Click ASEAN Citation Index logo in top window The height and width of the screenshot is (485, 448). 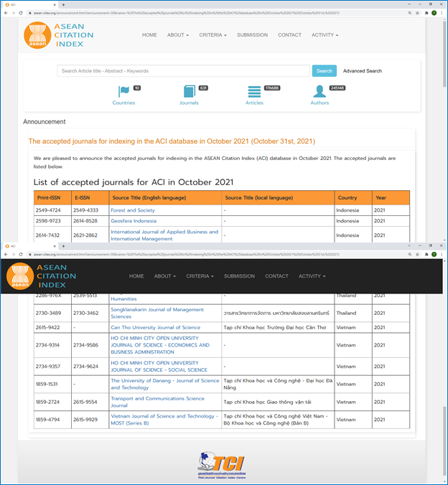(x=59, y=35)
